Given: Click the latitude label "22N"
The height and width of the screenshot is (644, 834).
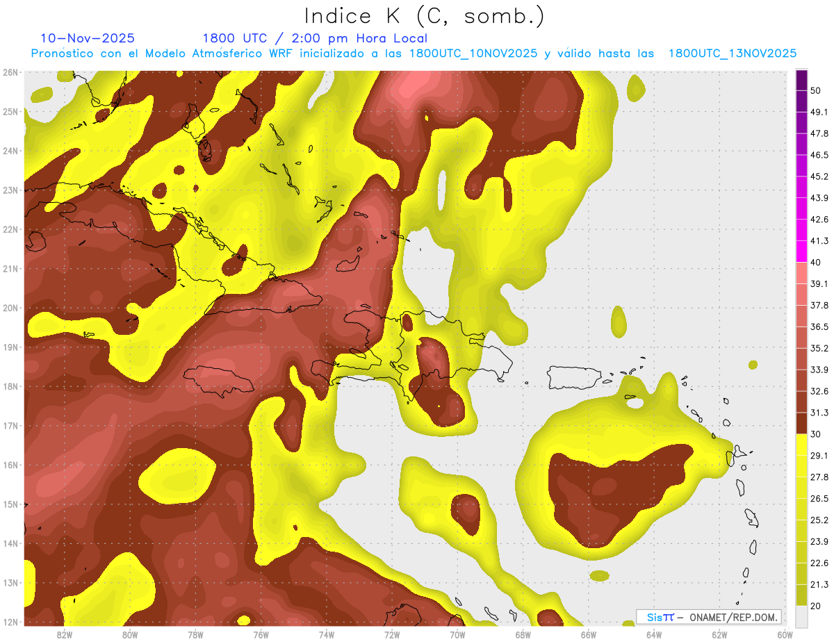Looking at the screenshot, I should [x=10, y=229].
